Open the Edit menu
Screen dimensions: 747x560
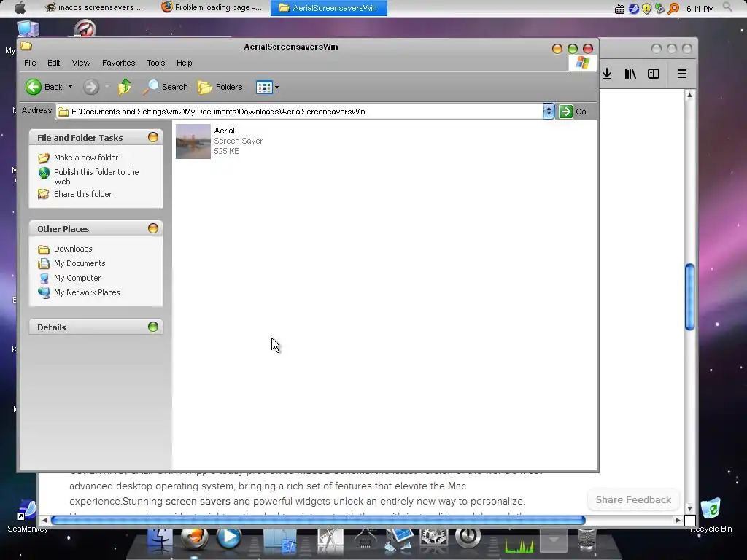(53, 63)
